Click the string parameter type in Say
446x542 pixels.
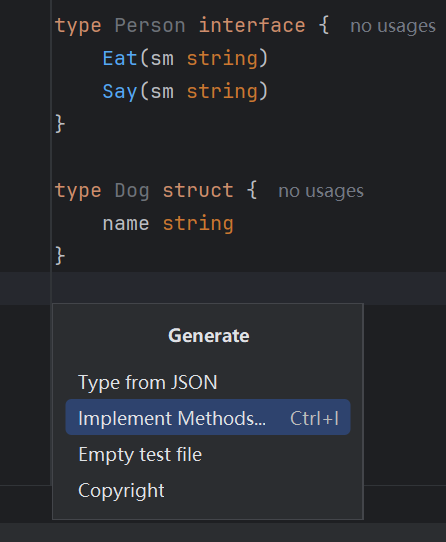(x=222, y=92)
